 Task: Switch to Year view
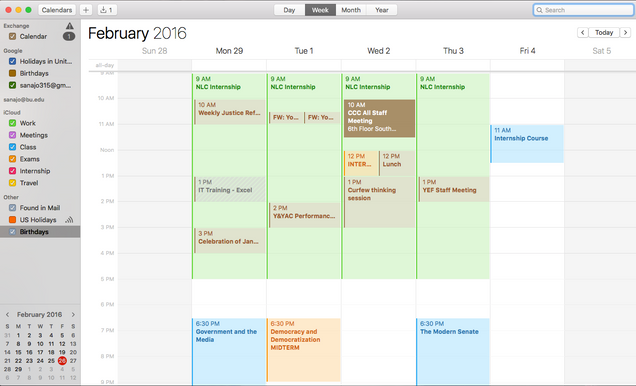click(x=382, y=10)
